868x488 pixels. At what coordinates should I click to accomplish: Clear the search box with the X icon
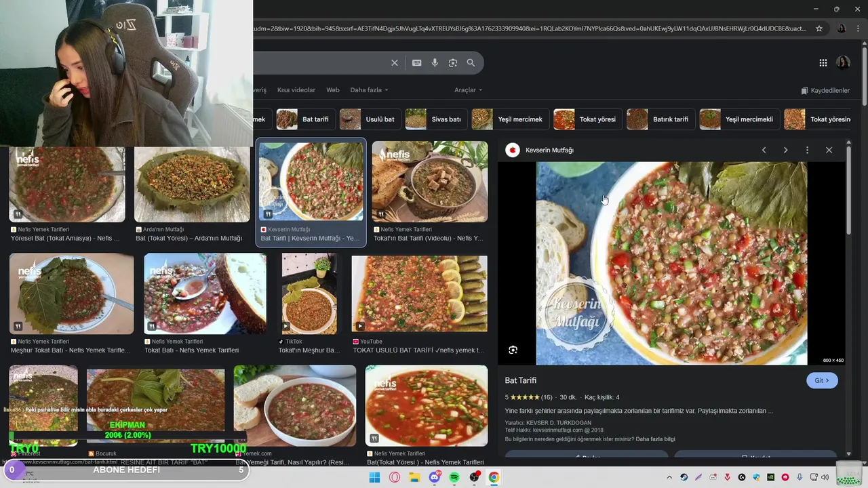coord(395,63)
